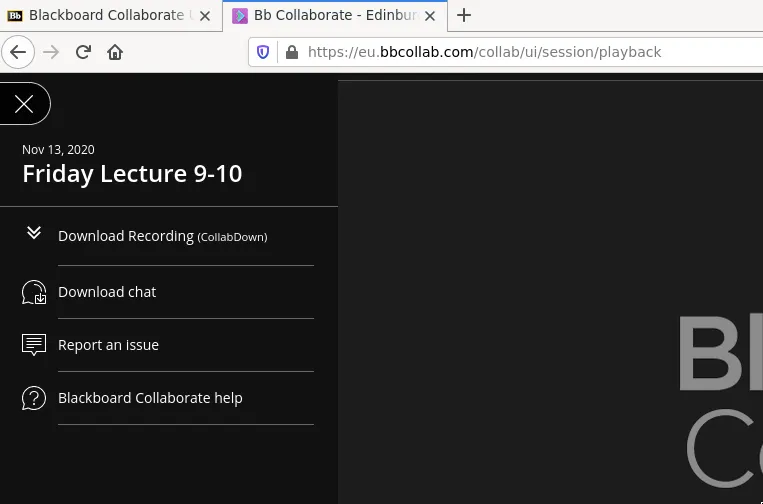Close the Bb Collaborate - Edinburgh tab
Viewport: 763px width, 504px height.
(430, 16)
